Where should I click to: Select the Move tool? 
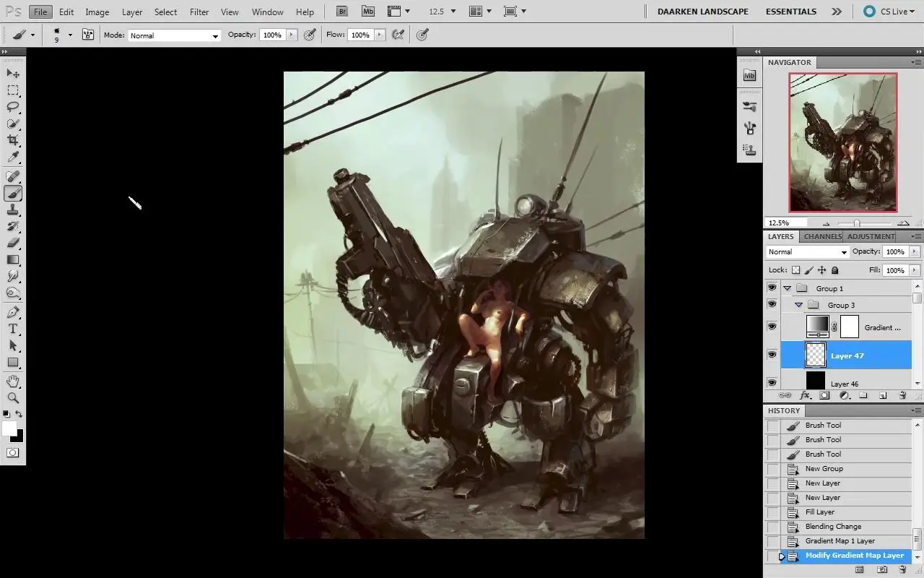(13, 74)
